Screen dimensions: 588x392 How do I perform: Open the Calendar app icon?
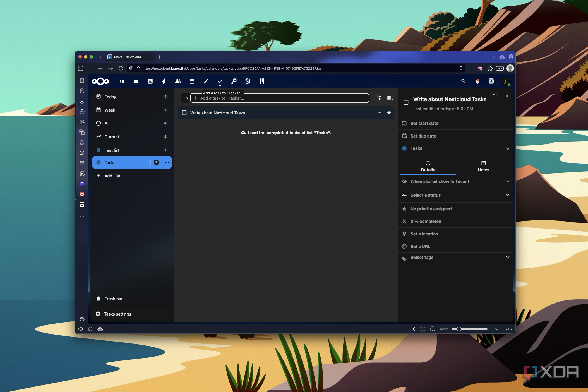tap(192, 81)
